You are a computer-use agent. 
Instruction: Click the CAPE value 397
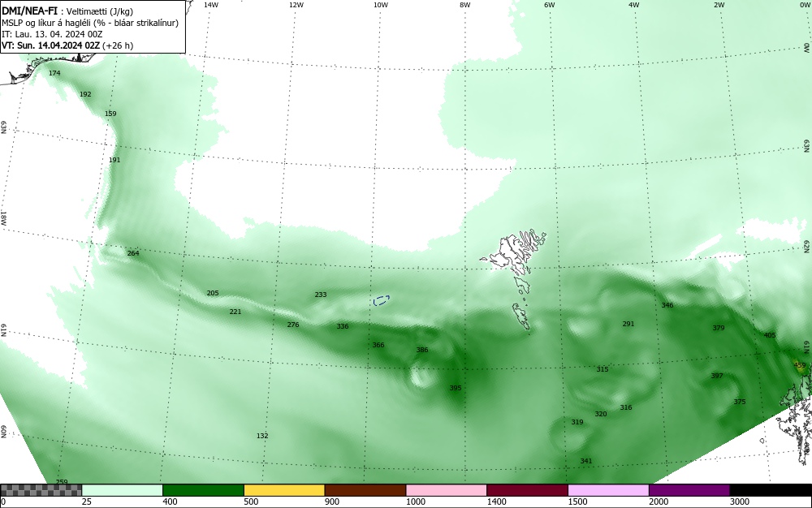click(x=717, y=376)
